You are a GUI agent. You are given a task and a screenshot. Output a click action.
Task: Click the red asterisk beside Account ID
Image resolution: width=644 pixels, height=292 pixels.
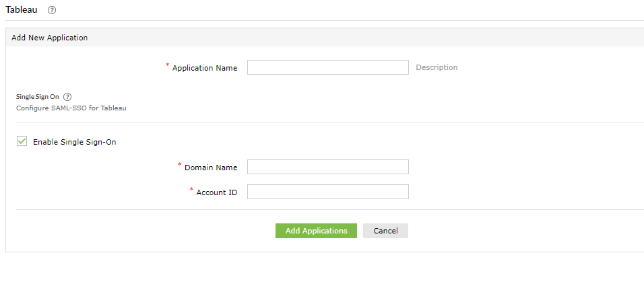pos(192,190)
